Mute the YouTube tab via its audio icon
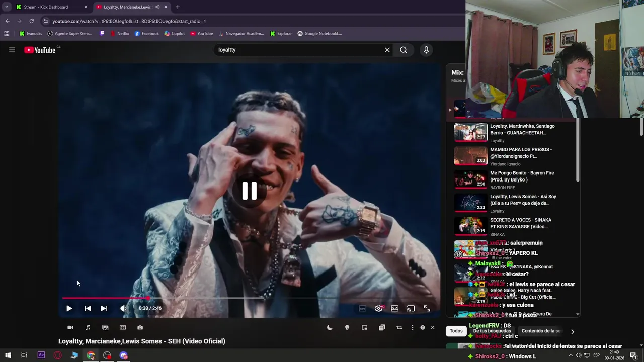The image size is (644, 362). point(157,7)
